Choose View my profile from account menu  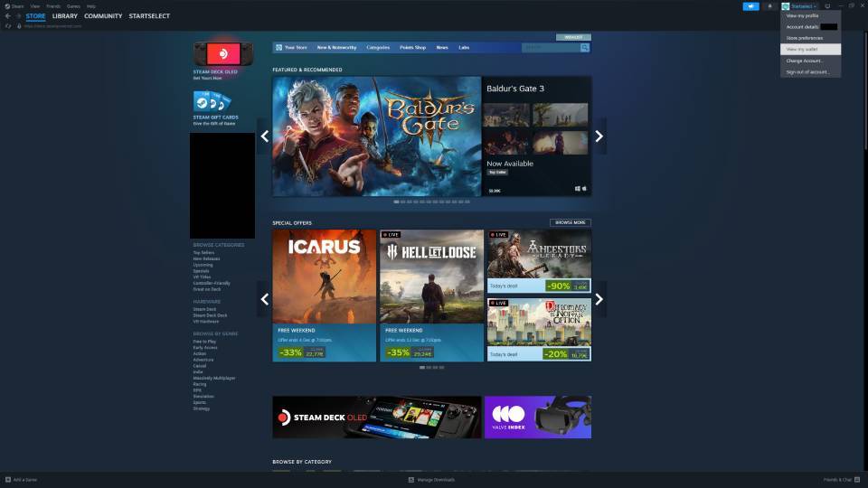tap(810, 15)
